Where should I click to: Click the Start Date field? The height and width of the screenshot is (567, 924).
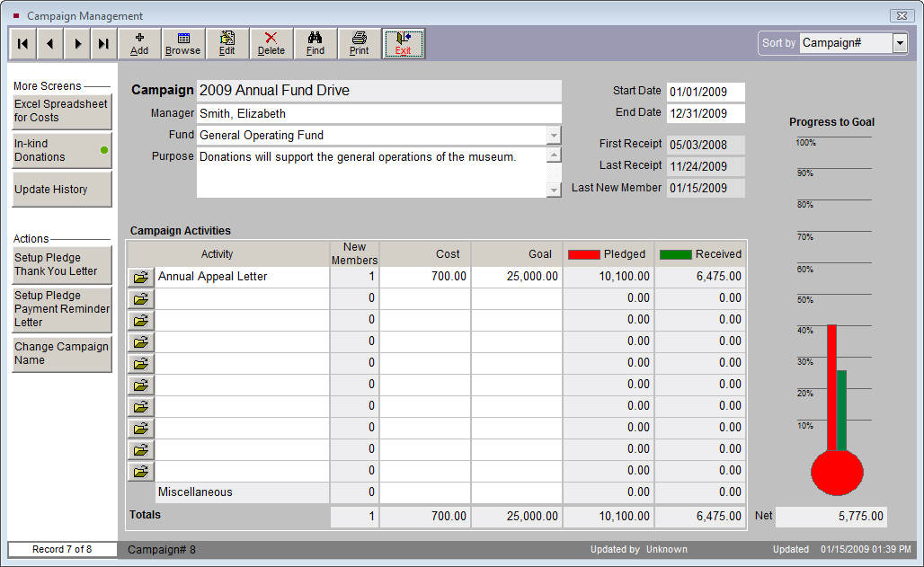click(706, 92)
